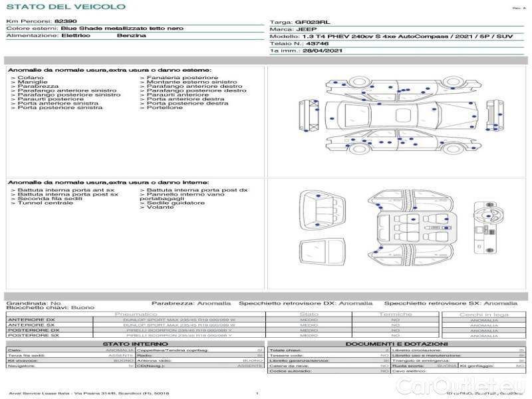
Task: Select the 'ANTERIORE DX' tire row label
Action: click(31, 320)
